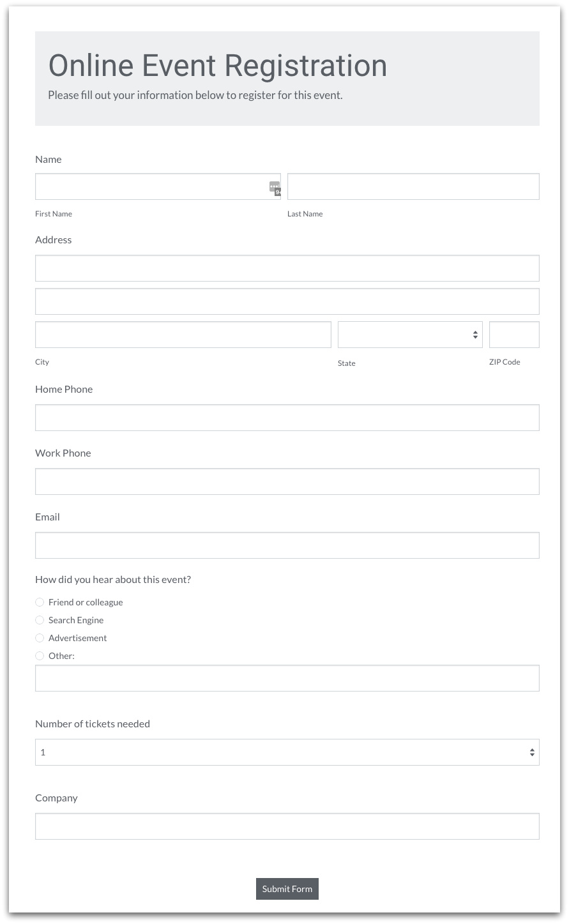
Task: Click the Company input field
Action: point(287,826)
